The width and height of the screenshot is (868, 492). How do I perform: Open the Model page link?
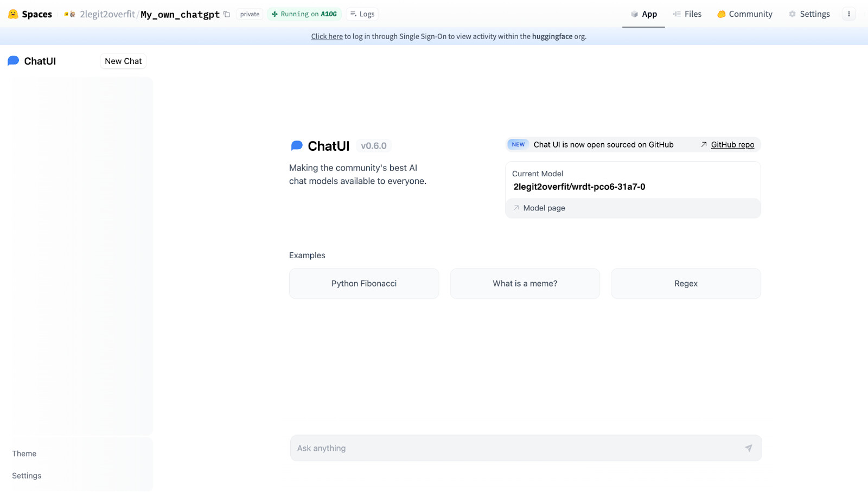click(x=544, y=208)
